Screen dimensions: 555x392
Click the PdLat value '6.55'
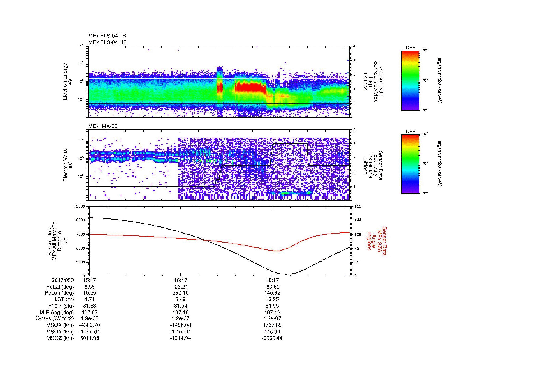(89, 287)
